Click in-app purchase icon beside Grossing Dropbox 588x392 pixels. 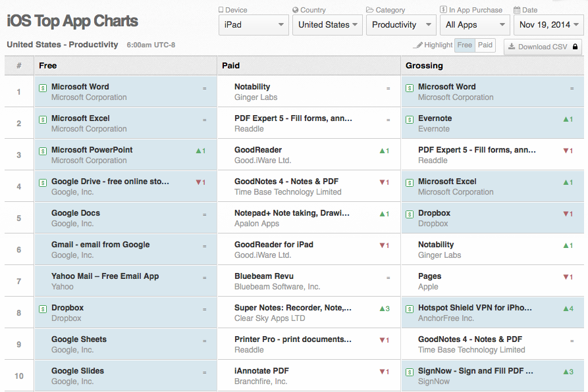(x=410, y=214)
